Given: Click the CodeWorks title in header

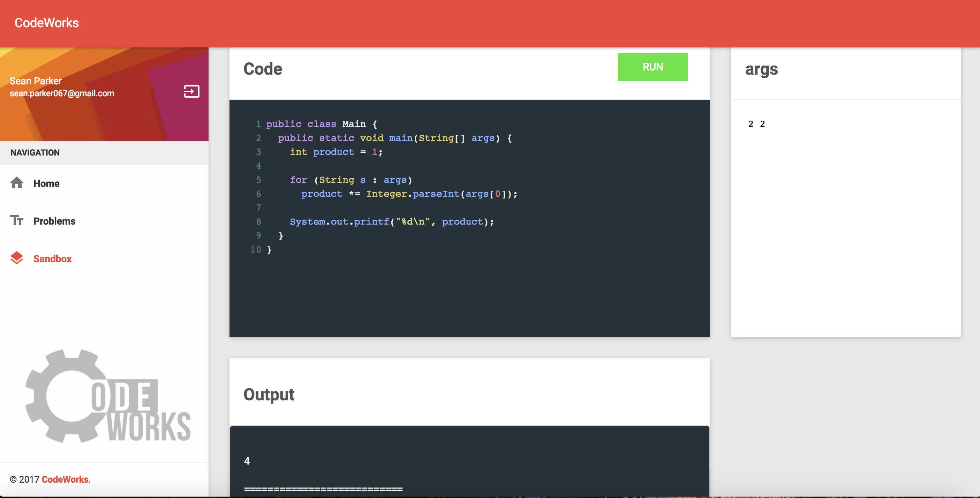Looking at the screenshot, I should [x=46, y=23].
